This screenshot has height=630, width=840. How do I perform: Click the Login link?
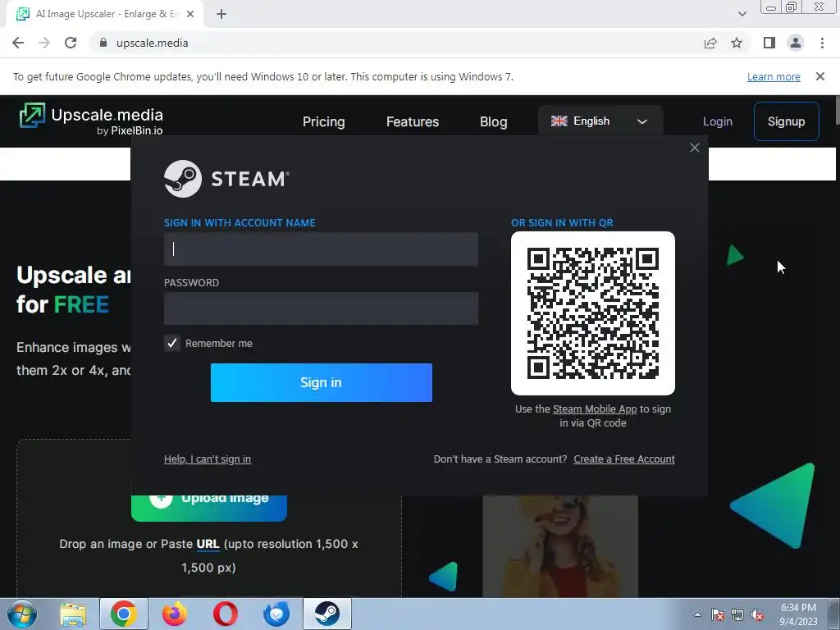point(717,121)
